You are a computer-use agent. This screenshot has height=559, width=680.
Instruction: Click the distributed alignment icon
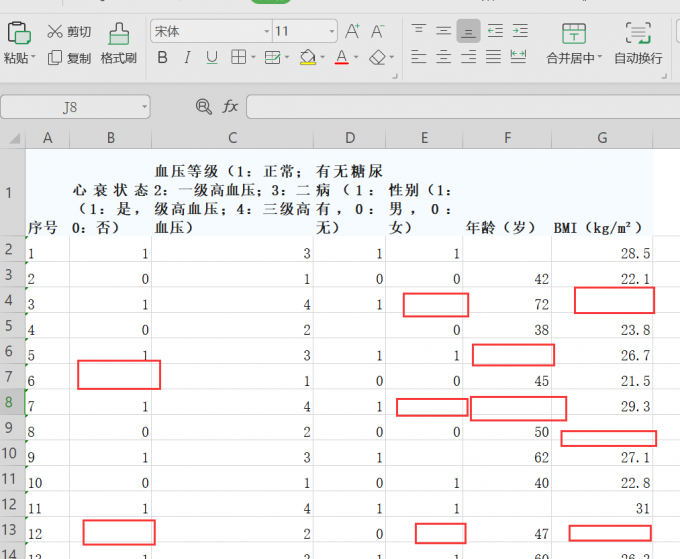[518, 57]
